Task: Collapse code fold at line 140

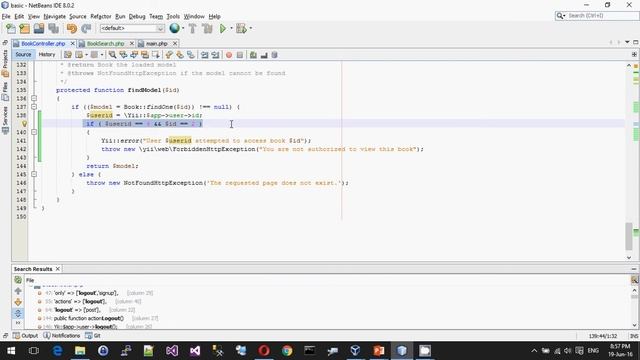Action: 34,132
